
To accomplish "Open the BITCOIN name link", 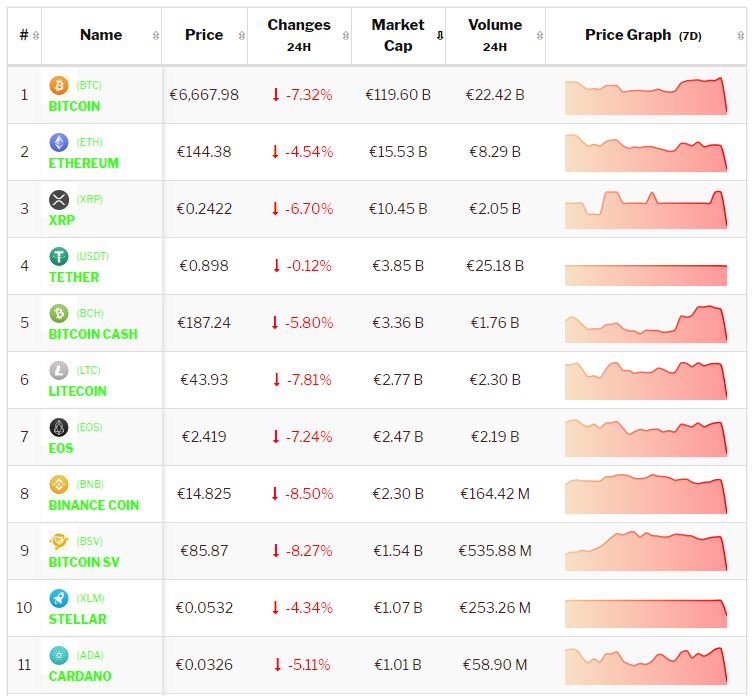I will [74, 106].
